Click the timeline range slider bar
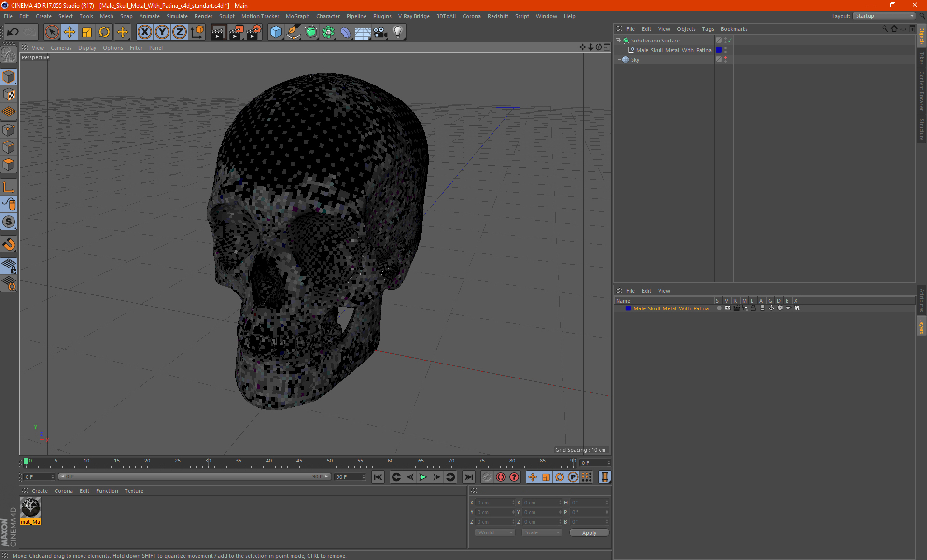This screenshot has width=927, height=560. click(195, 476)
